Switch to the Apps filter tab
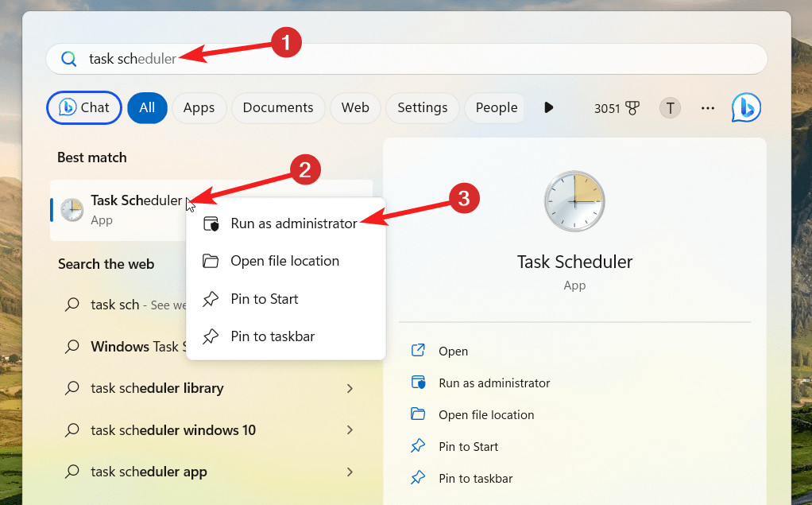Image resolution: width=812 pixels, height=505 pixels. pos(199,107)
